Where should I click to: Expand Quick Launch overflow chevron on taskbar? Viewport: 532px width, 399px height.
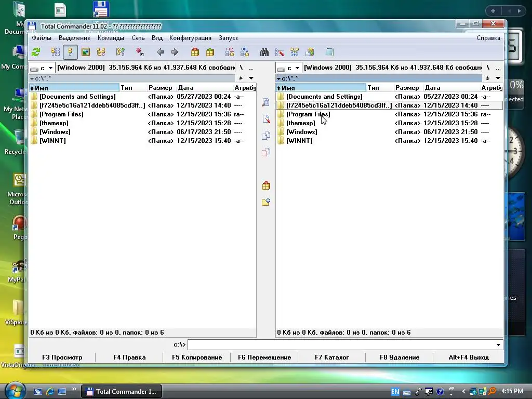pyautogui.click(x=74, y=389)
